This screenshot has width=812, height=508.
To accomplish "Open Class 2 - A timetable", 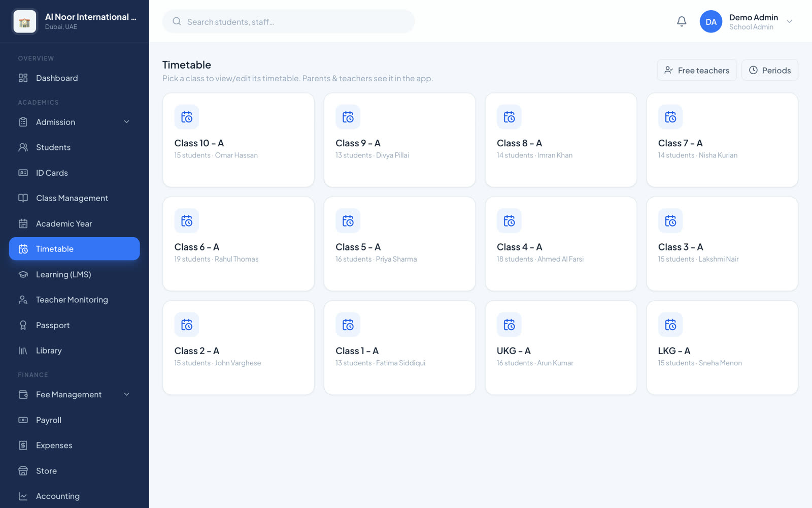I will point(239,347).
